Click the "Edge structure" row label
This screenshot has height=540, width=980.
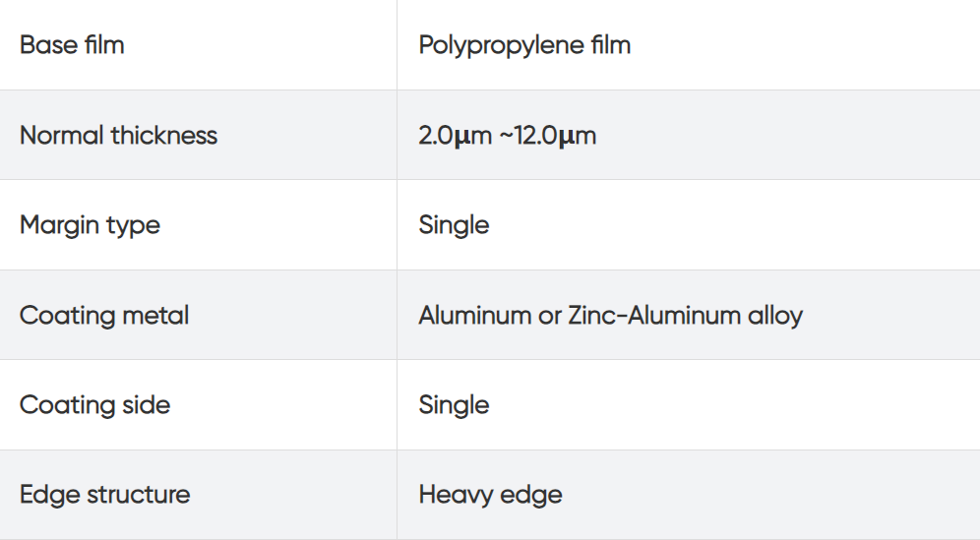click(x=105, y=495)
